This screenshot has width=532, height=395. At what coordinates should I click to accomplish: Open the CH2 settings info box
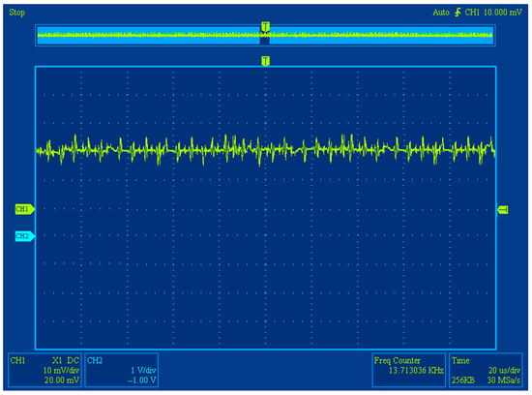(x=122, y=370)
